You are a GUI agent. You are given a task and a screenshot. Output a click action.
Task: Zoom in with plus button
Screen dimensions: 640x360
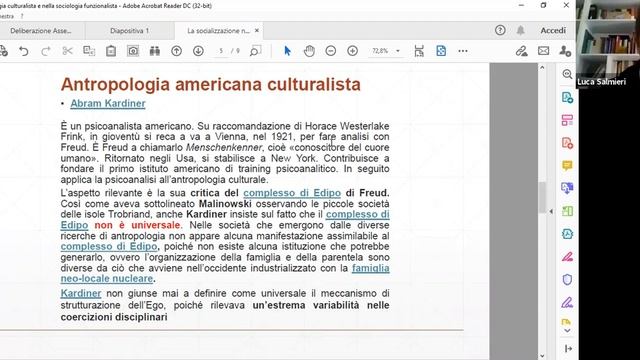(353, 51)
